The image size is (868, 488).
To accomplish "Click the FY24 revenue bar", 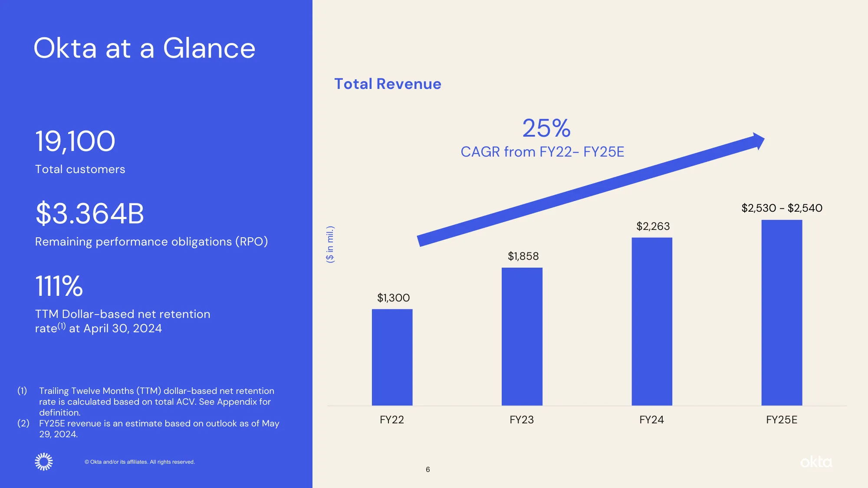I will tap(652, 321).
